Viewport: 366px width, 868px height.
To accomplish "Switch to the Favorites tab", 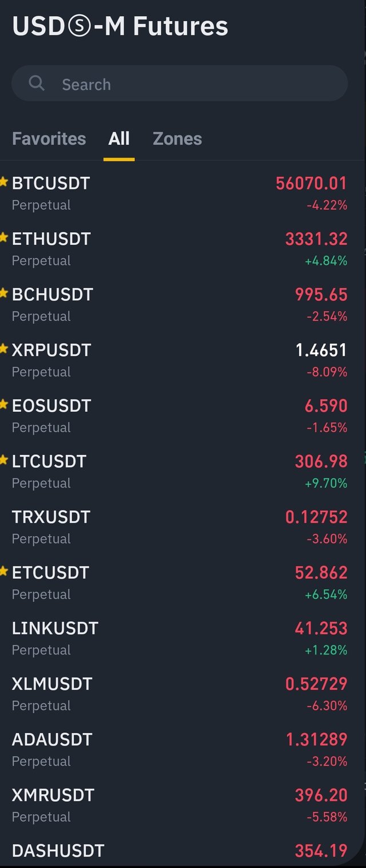I will tap(49, 138).
